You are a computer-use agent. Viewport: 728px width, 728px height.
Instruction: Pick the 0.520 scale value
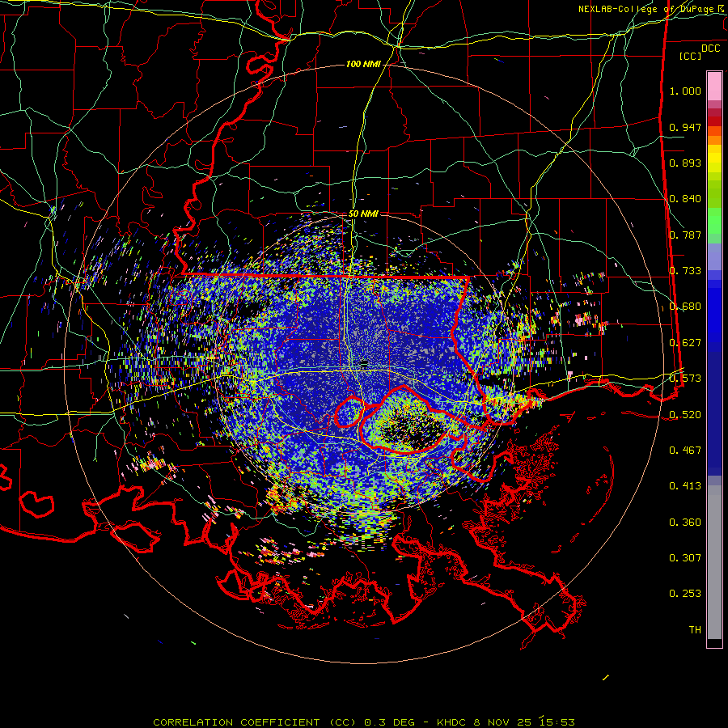685,415
